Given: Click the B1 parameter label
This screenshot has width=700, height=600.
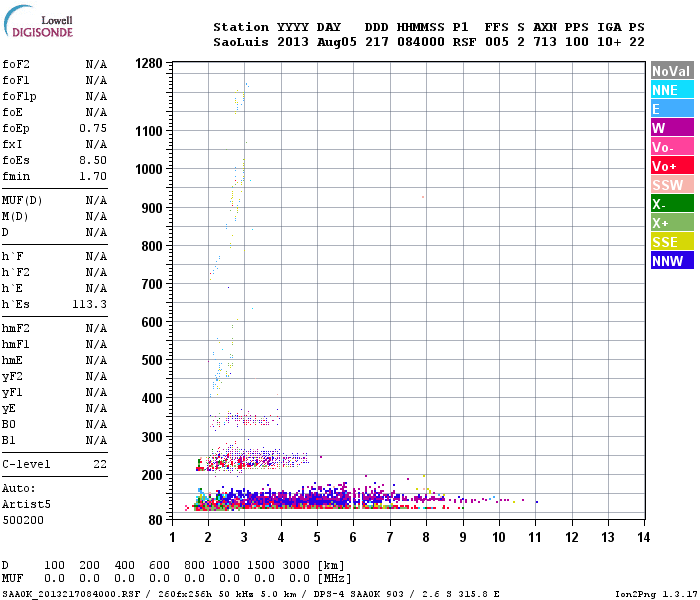Looking at the screenshot, I should point(8,441).
